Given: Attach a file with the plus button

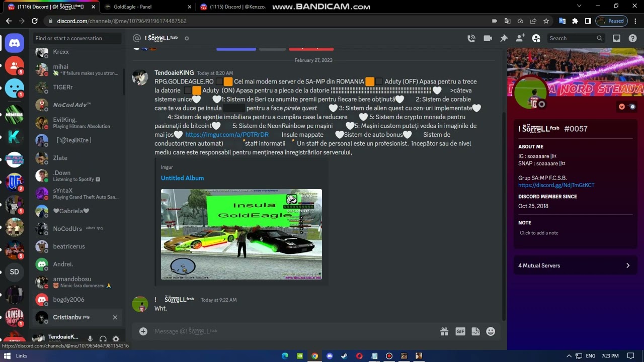Looking at the screenshot, I should [x=143, y=331].
